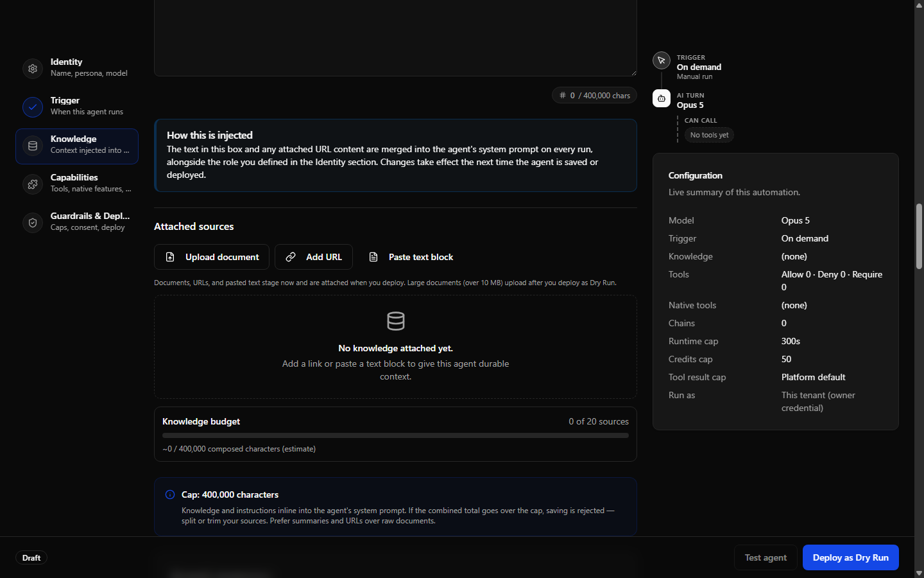Viewport: 924px width, 578px height.
Task: Click the hash icon in character counter
Action: (563, 95)
